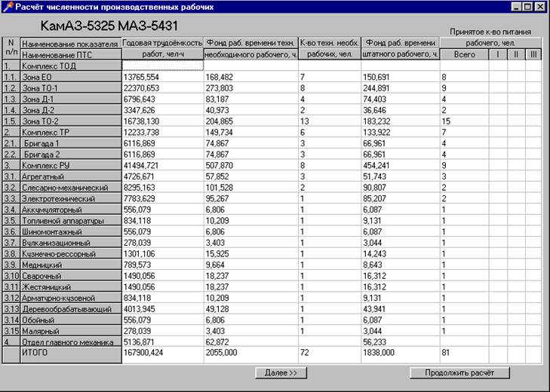Image resolution: width=550 pixels, height=392 pixels.
Task: Select row header Обойный
Action: (71, 320)
